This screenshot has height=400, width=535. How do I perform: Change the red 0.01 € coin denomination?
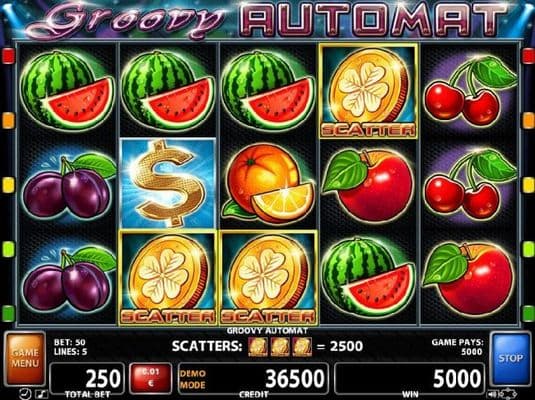pyautogui.click(x=150, y=378)
